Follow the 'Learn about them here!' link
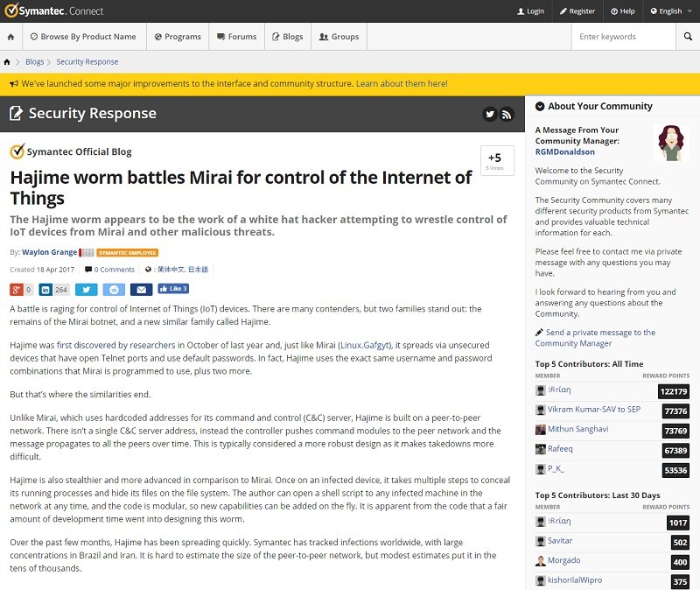 pos(402,83)
